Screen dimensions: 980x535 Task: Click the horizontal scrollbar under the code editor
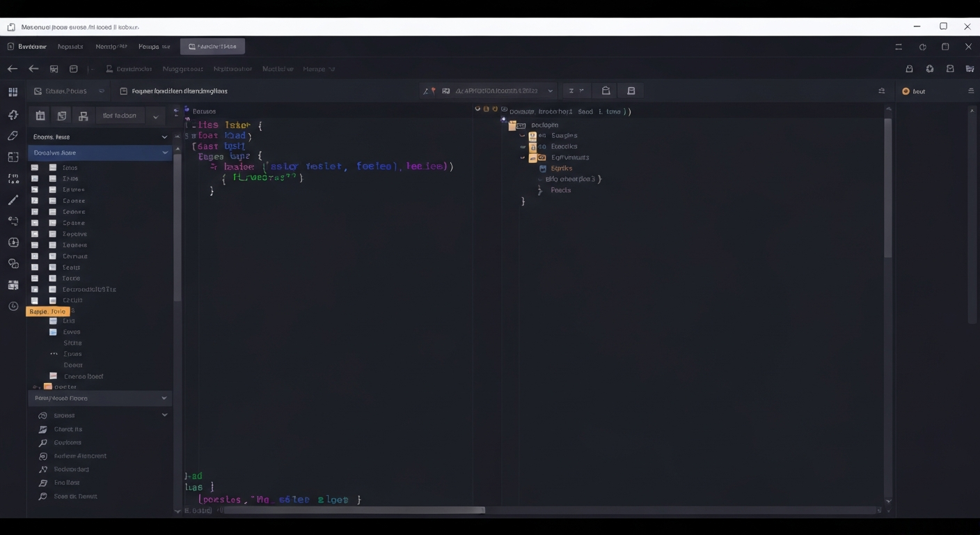(x=354, y=510)
